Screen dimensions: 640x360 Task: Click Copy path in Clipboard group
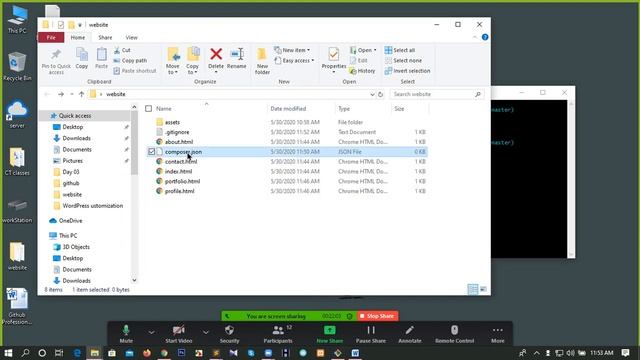pos(130,60)
